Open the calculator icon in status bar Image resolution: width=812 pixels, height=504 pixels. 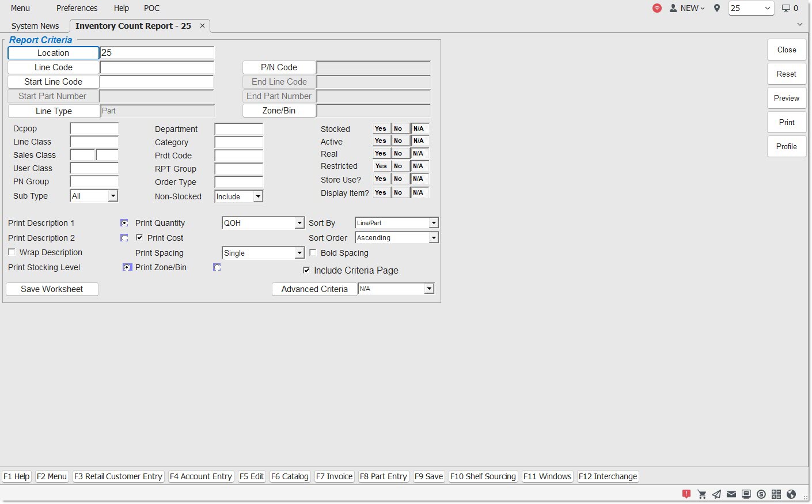(x=776, y=494)
